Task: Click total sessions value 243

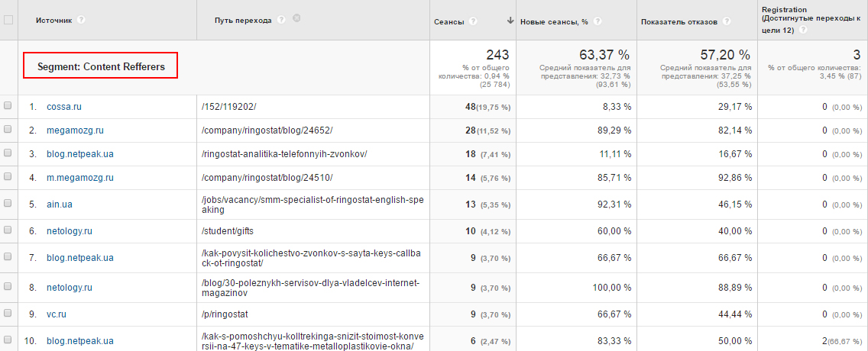Action: click(497, 55)
